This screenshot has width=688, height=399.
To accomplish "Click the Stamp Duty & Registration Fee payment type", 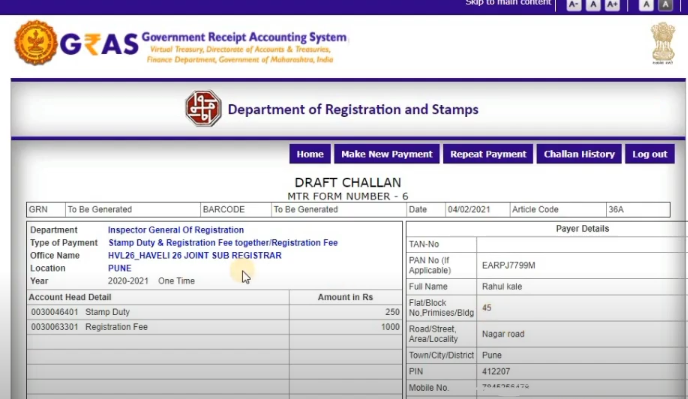I will 223,243.
